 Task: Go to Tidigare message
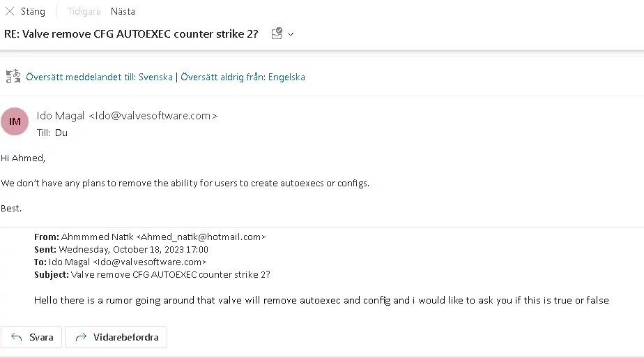click(84, 11)
